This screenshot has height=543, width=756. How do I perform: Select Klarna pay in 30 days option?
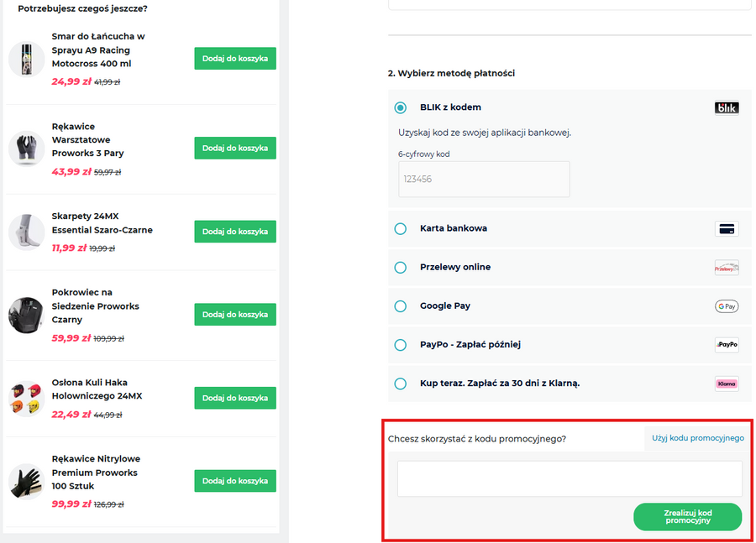(x=401, y=384)
